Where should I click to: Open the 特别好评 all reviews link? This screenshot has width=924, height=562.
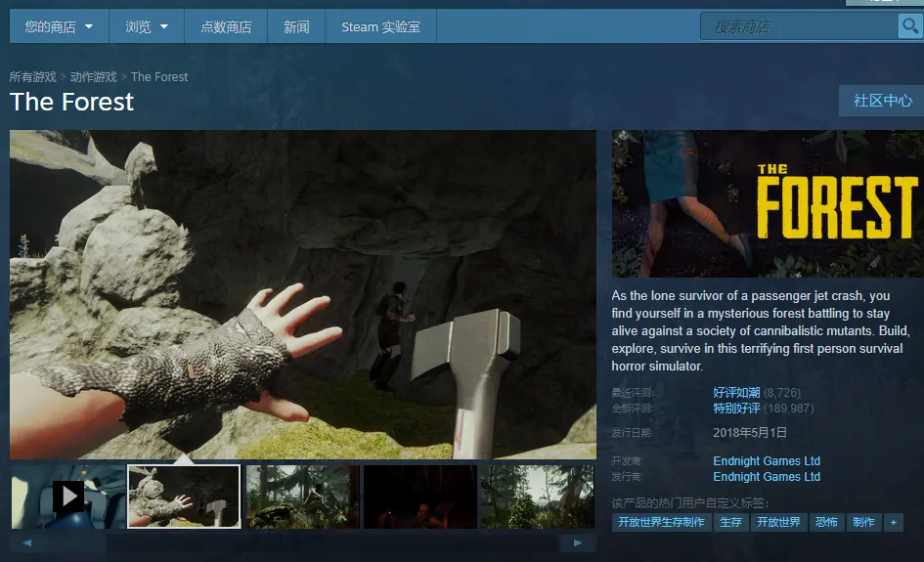click(x=736, y=409)
